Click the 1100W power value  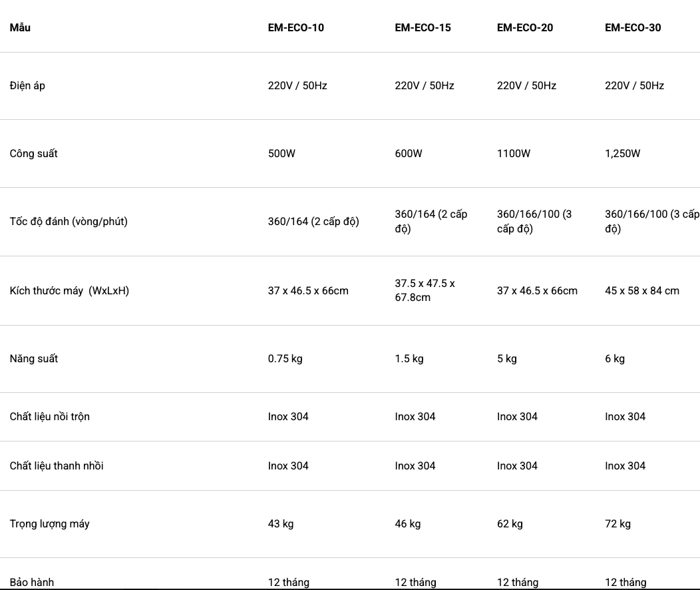[514, 153]
